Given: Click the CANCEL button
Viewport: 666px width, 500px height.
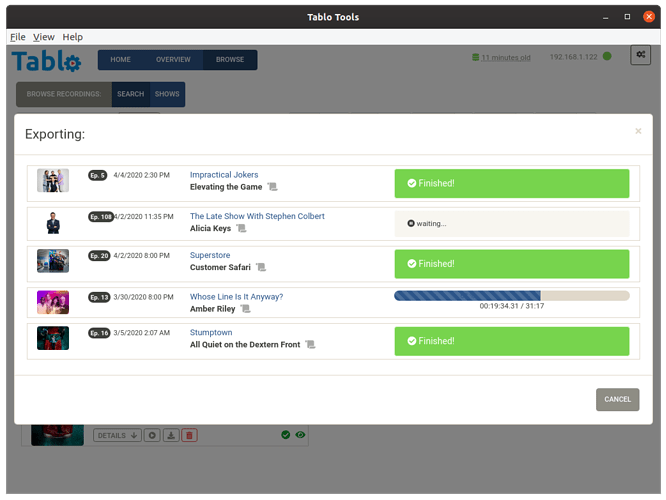Looking at the screenshot, I should pos(617,399).
